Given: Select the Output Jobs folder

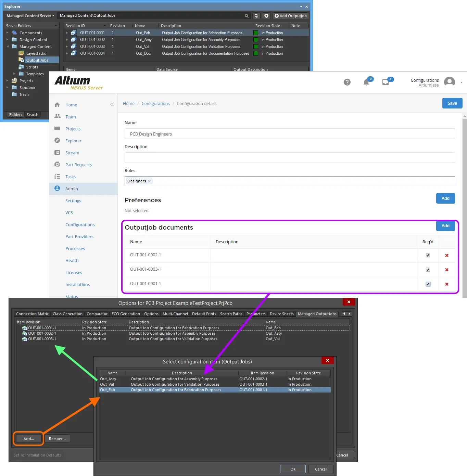Looking at the screenshot, I should (x=37, y=60).
